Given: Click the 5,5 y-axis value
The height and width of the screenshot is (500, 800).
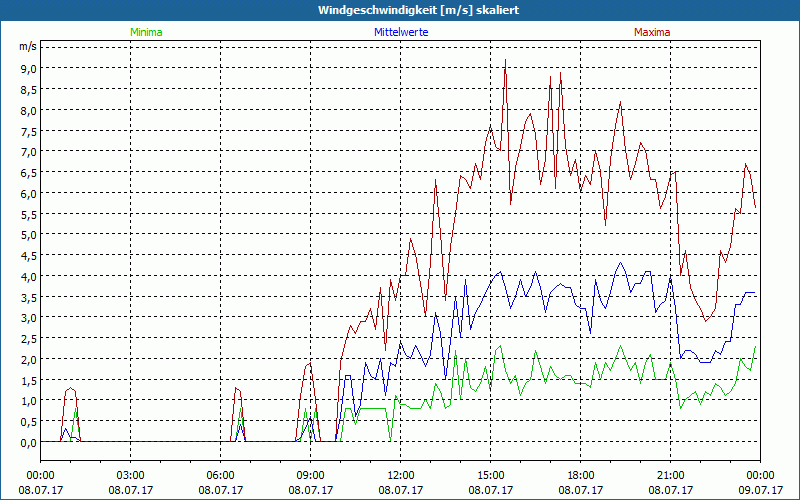Looking at the screenshot, I should pos(29,214).
